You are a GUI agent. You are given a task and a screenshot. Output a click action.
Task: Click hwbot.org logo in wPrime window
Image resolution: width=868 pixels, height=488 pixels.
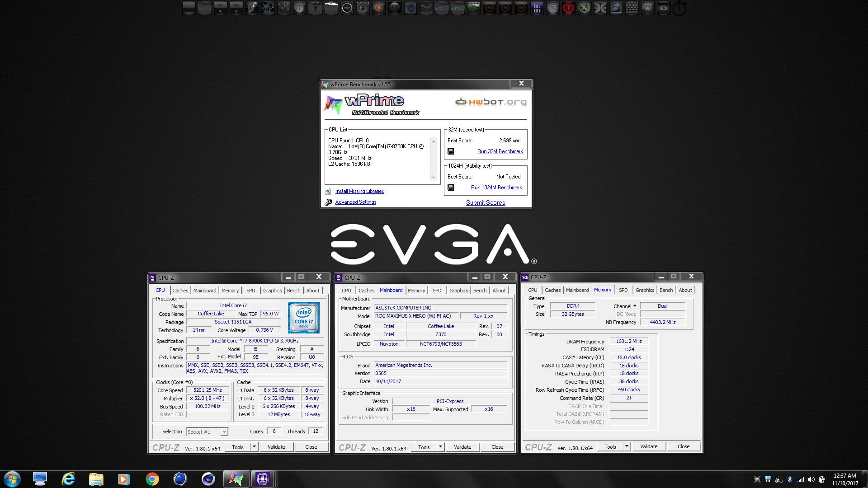[x=491, y=102]
